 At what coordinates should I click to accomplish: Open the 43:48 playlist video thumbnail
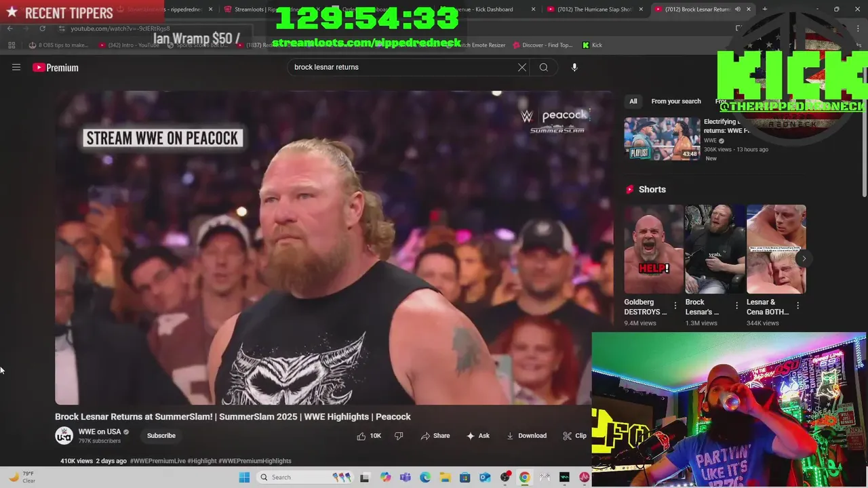pos(663,139)
